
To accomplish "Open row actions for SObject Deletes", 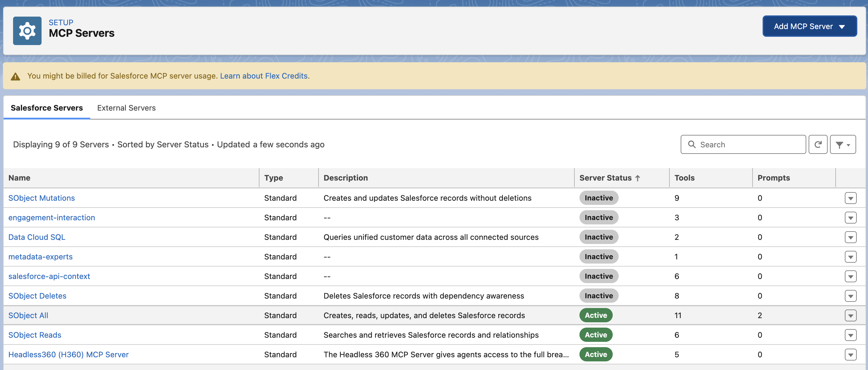I will click(850, 296).
